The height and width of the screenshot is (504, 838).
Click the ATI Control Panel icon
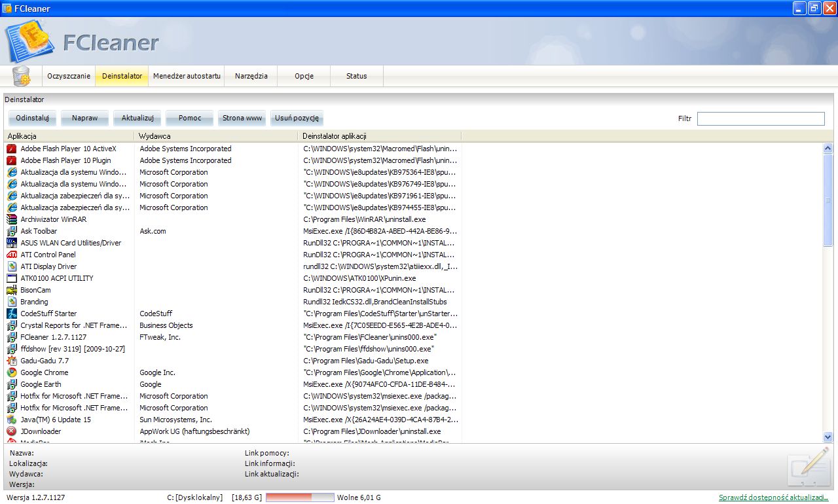(x=12, y=255)
